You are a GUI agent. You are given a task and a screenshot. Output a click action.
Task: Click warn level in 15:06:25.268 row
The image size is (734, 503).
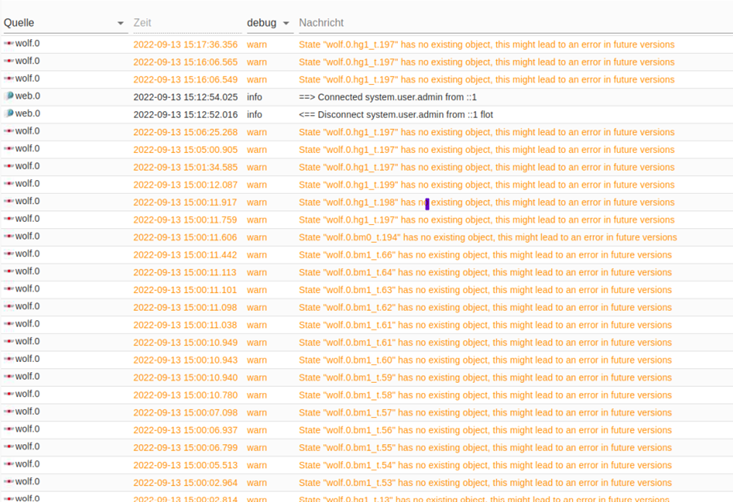click(x=257, y=132)
